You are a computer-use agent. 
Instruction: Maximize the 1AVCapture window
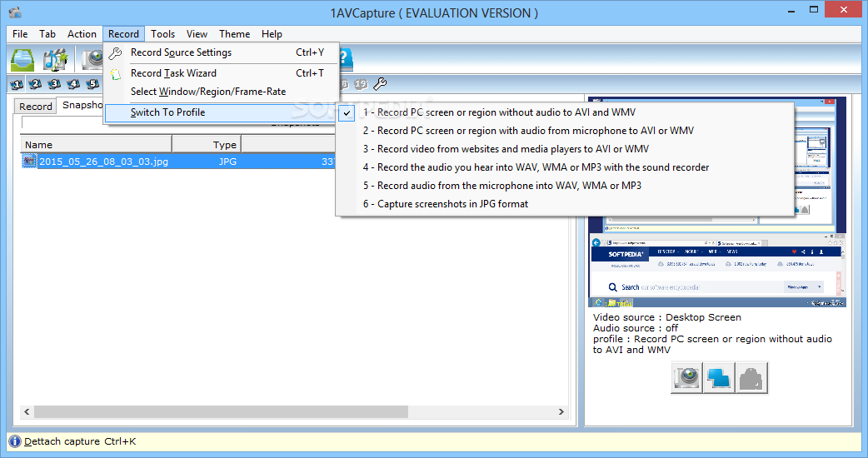814,10
